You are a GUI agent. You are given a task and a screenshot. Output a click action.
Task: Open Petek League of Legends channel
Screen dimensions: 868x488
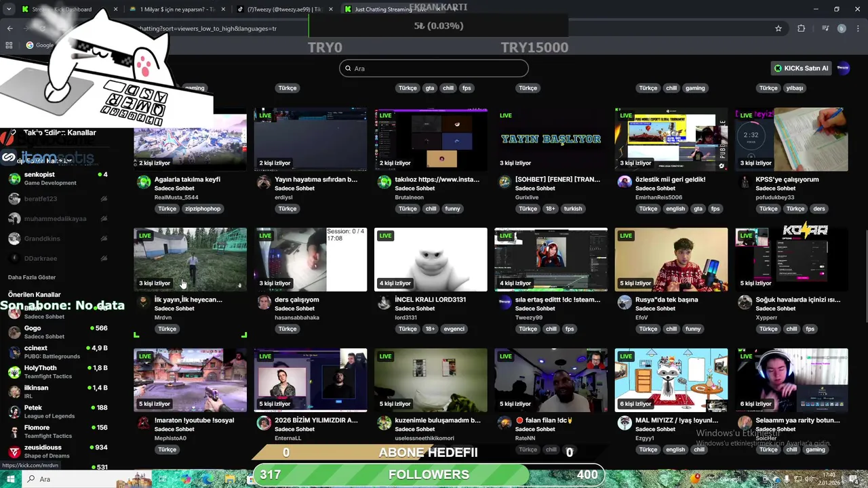58,411
